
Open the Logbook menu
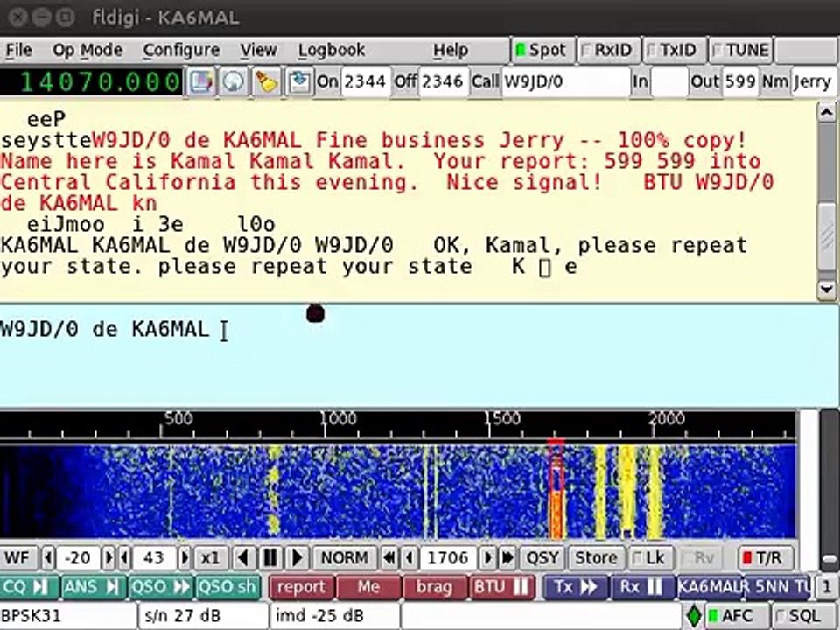click(331, 51)
